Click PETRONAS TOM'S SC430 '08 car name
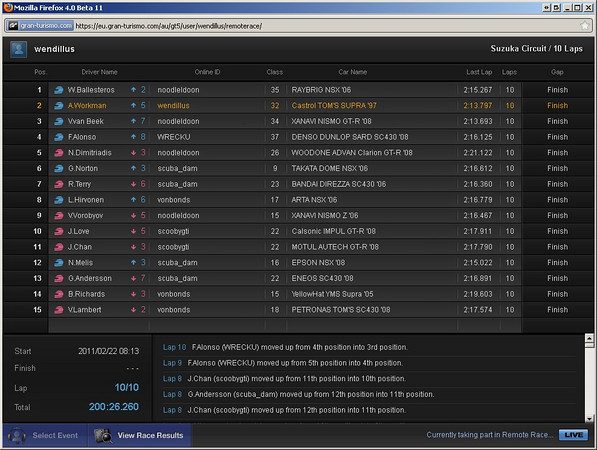The height and width of the screenshot is (450, 597). tap(341, 310)
